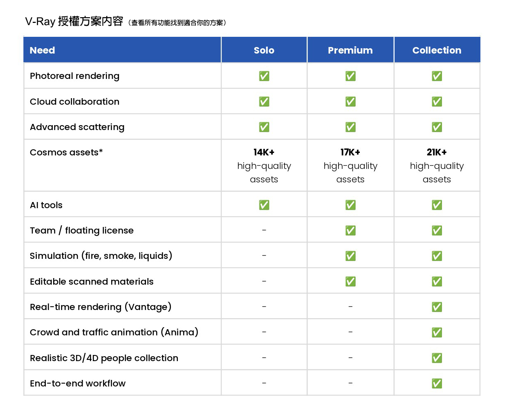Click Collection checkmark for Crowd and traffic animation

437,332
